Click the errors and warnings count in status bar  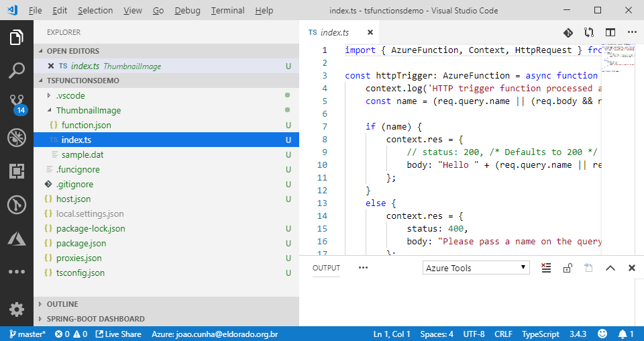click(x=71, y=334)
